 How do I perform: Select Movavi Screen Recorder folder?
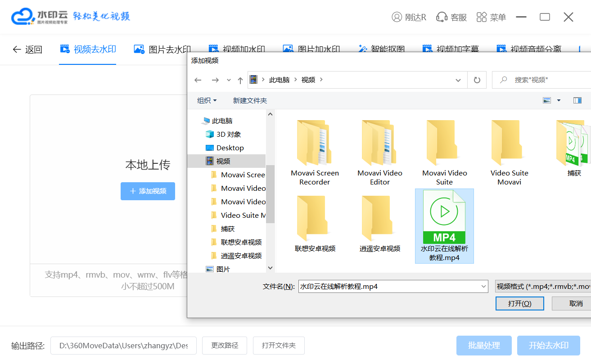pyautogui.click(x=315, y=153)
